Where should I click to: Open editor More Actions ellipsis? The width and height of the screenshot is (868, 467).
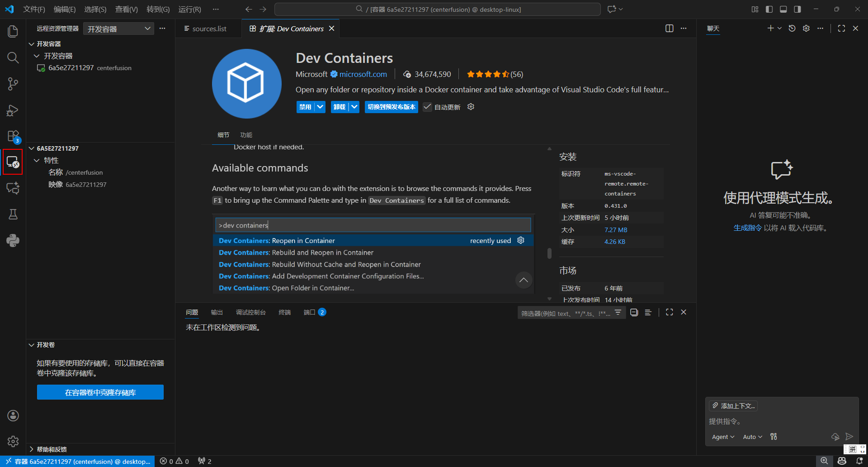(684, 29)
